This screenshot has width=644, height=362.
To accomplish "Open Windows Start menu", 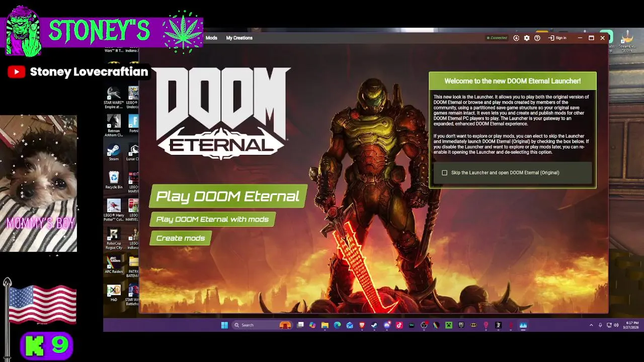I will (224, 325).
